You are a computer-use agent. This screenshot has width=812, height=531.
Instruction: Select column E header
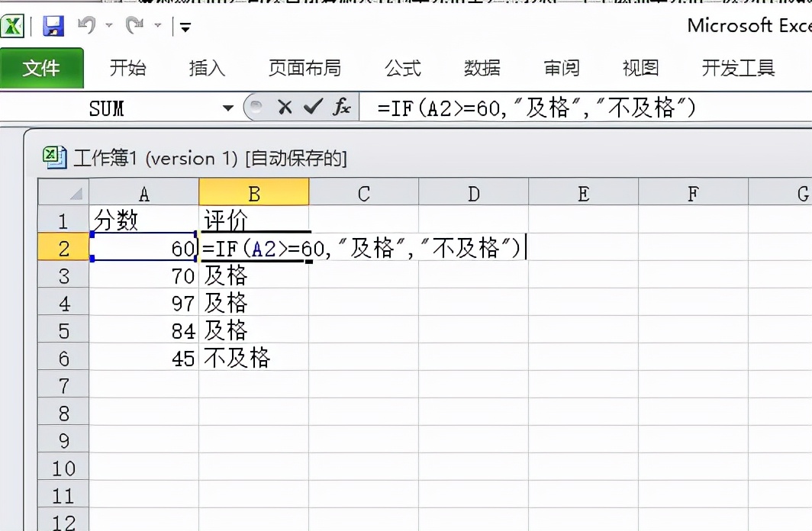583,193
